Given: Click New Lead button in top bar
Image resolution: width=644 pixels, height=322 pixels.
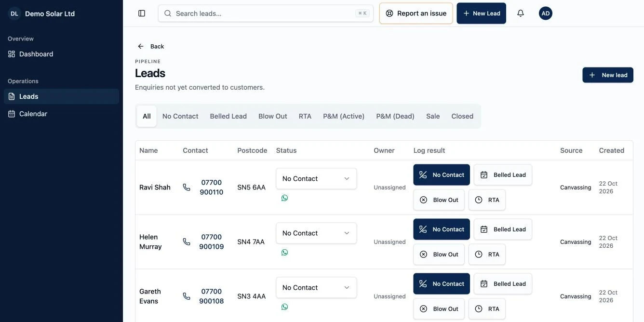Looking at the screenshot, I should pyautogui.click(x=482, y=13).
